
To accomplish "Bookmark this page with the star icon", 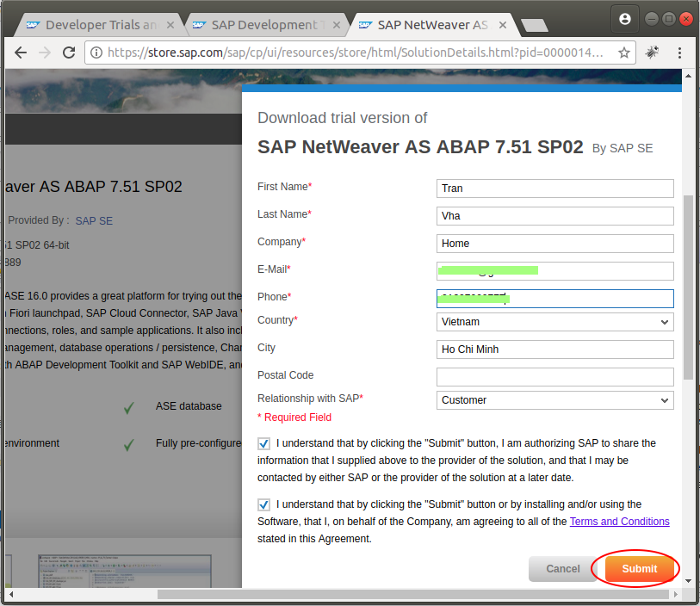I will coord(623,53).
